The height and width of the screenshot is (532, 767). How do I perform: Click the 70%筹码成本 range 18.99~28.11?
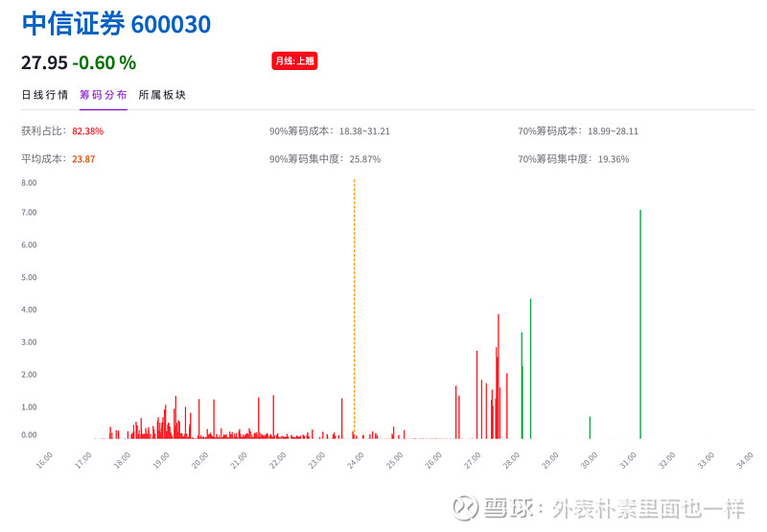coord(613,131)
